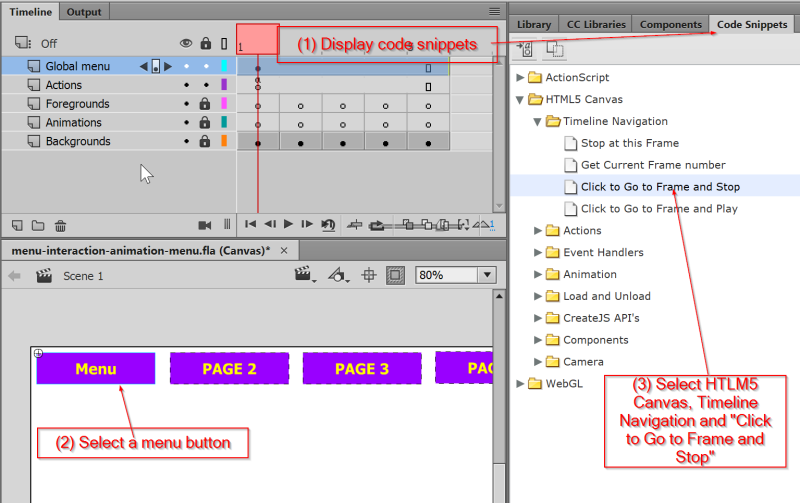The width and height of the screenshot is (800, 503).
Task: Click the New Folder icon in timeline
Action: point(38,225)
